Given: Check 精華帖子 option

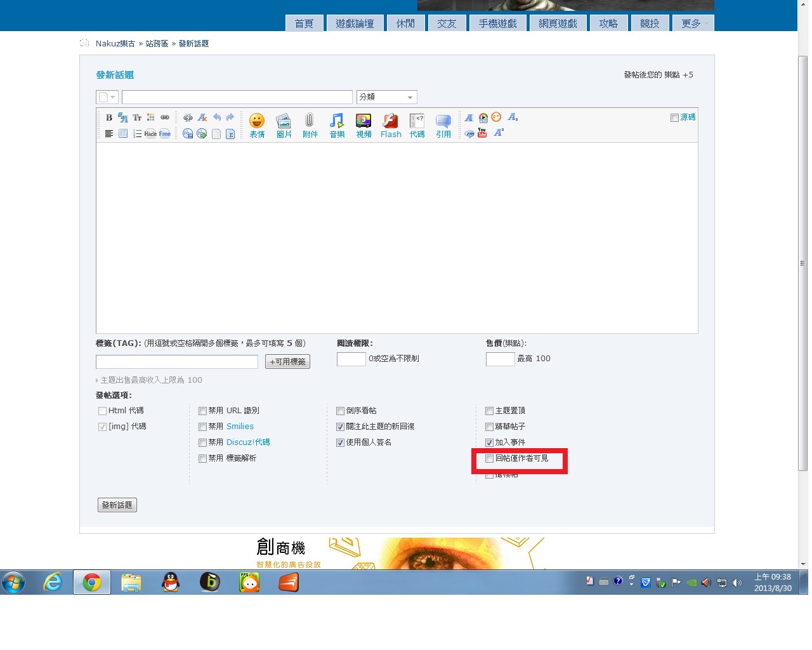Looking at the screenshot, I should click(x=489, y=427).
